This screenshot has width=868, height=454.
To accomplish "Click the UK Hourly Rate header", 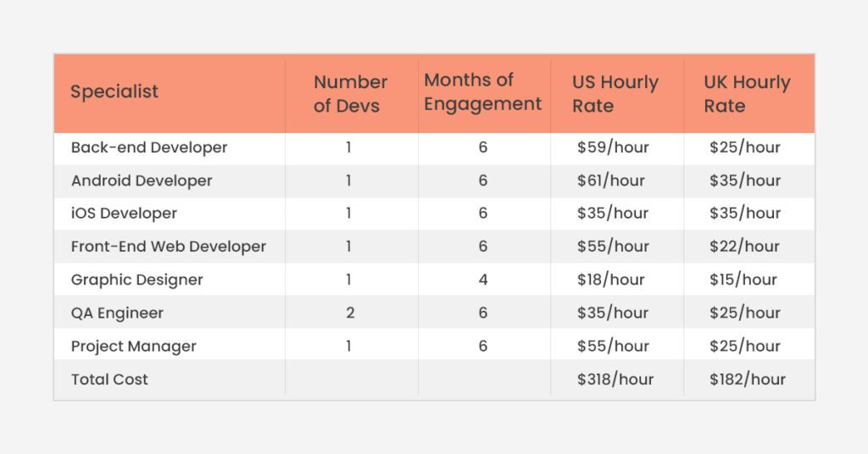I will pyautogui.click(x=747, y=93).
